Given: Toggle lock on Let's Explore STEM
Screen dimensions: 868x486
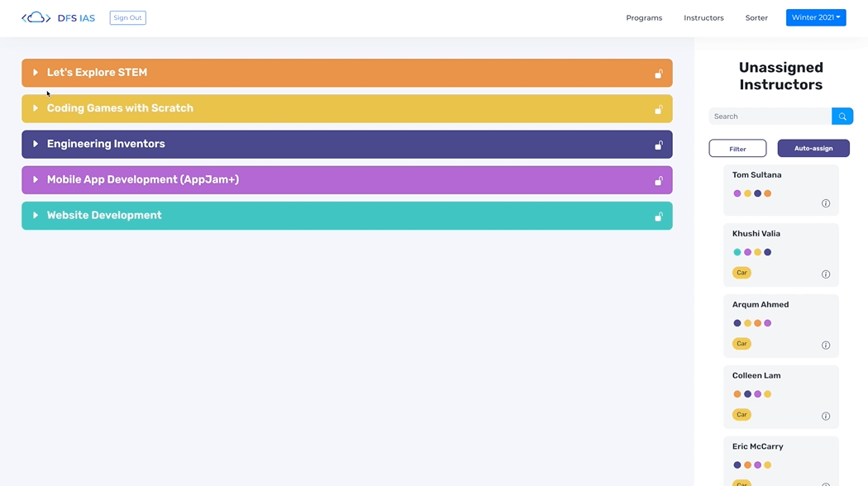Looking at the screenshot, I should (659, 74).
